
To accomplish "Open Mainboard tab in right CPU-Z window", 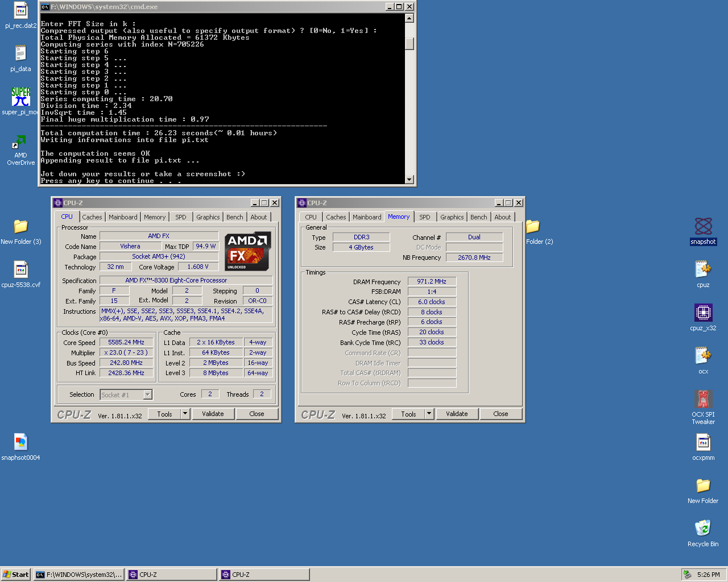I will [367, 217].
